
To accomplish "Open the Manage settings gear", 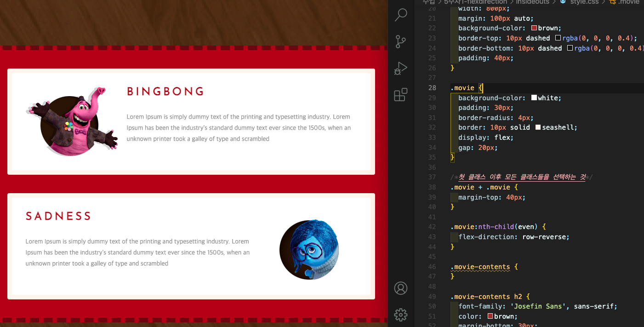I will [401, 315].
